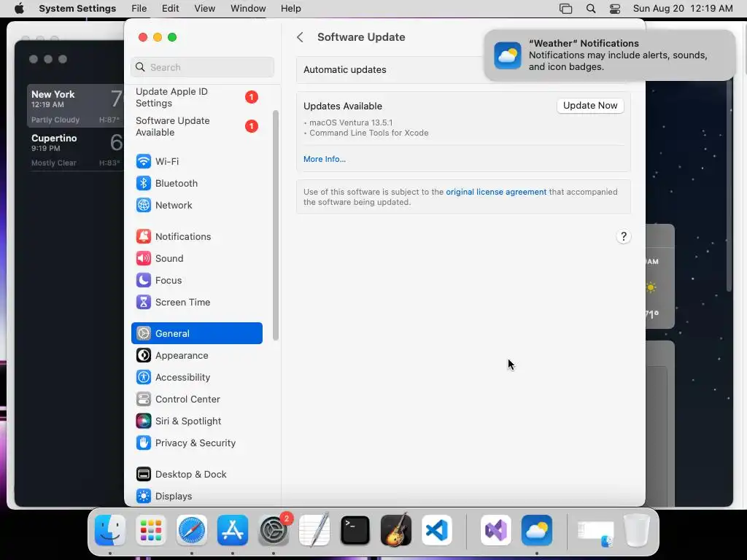
Task: Open Terminal from the Dock
Action: click(355, 531)
